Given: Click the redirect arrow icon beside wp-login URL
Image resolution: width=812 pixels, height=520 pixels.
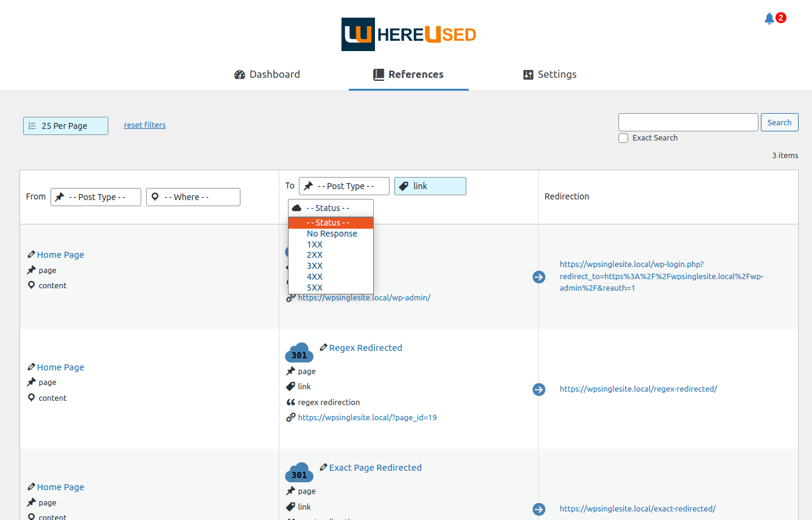Looking at the screenshot, I should (539, 277).
